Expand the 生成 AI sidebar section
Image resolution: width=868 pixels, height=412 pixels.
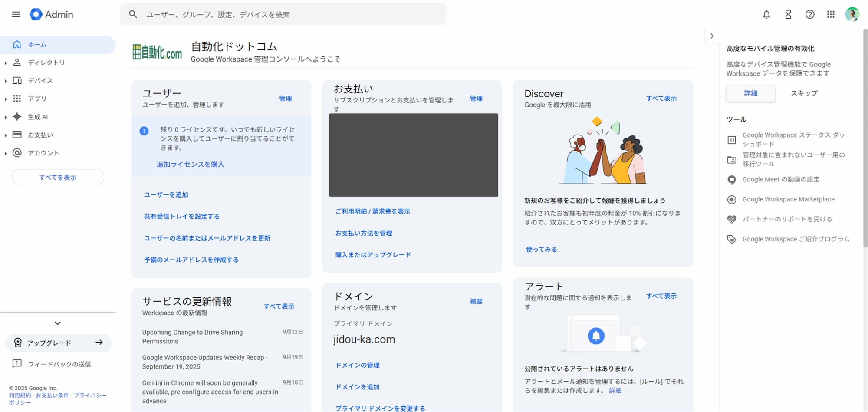tap(6, 117)
